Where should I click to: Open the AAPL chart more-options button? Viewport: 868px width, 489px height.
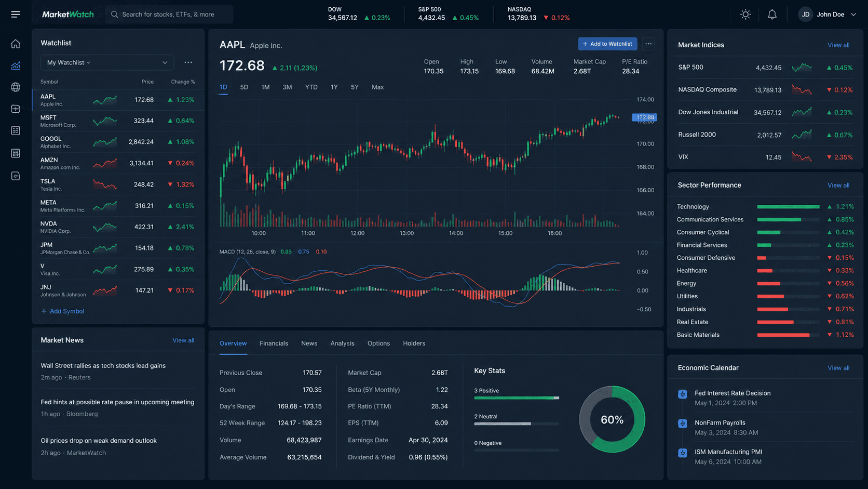click(x=648, y=44)
